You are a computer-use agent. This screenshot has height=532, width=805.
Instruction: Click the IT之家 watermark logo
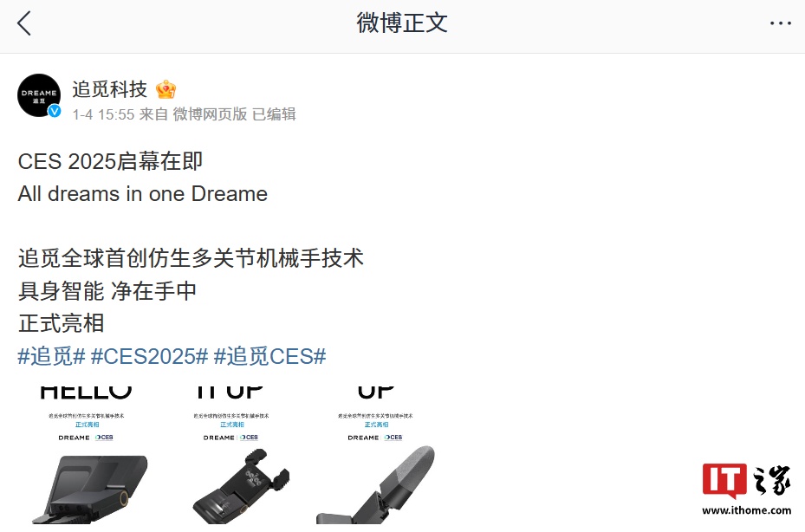746,481
